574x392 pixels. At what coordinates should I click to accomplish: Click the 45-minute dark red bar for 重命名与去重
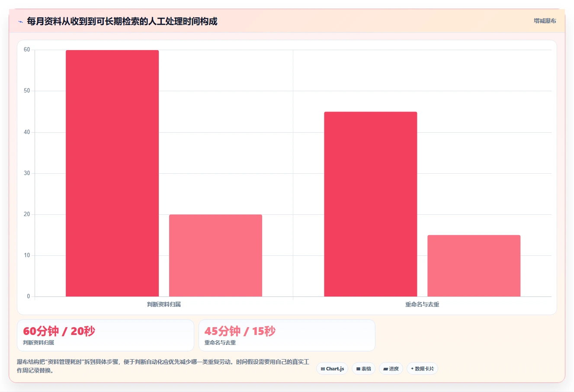click(x=371, y=204)
